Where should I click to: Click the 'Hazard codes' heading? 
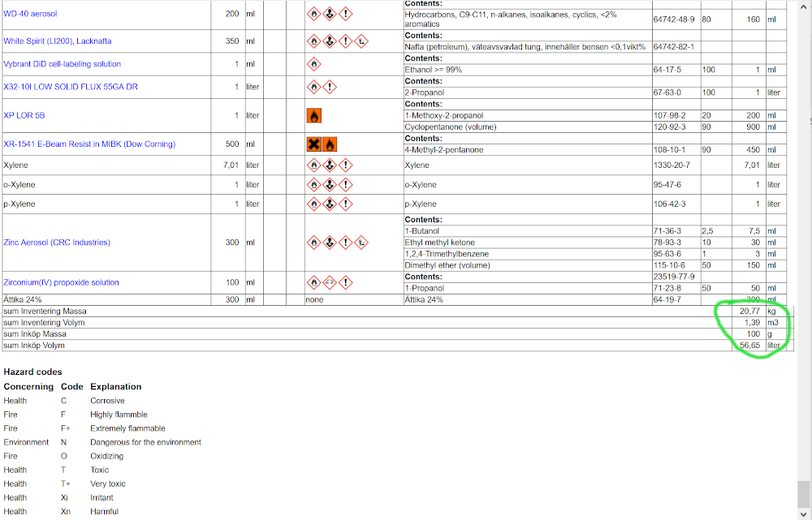[x=32, y=372]
